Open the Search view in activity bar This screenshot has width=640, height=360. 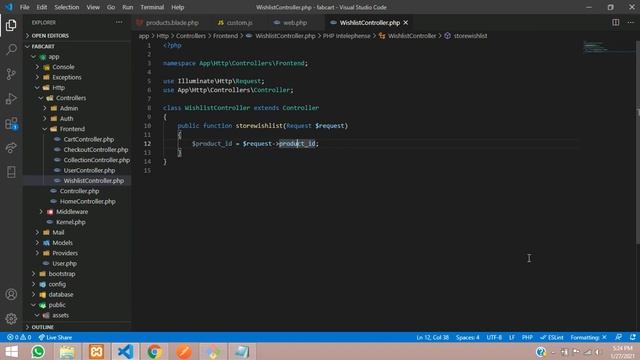point(11,49)
